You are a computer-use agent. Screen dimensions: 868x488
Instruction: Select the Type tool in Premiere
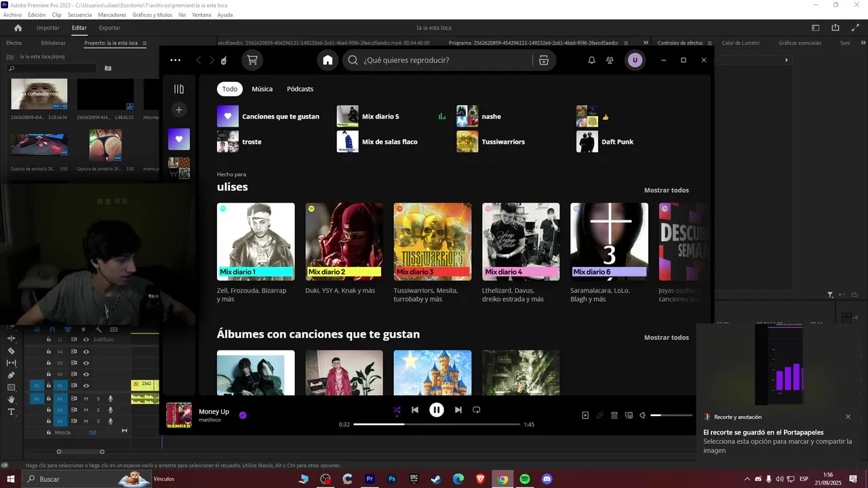pyautogui.click(x=11, y=411)
